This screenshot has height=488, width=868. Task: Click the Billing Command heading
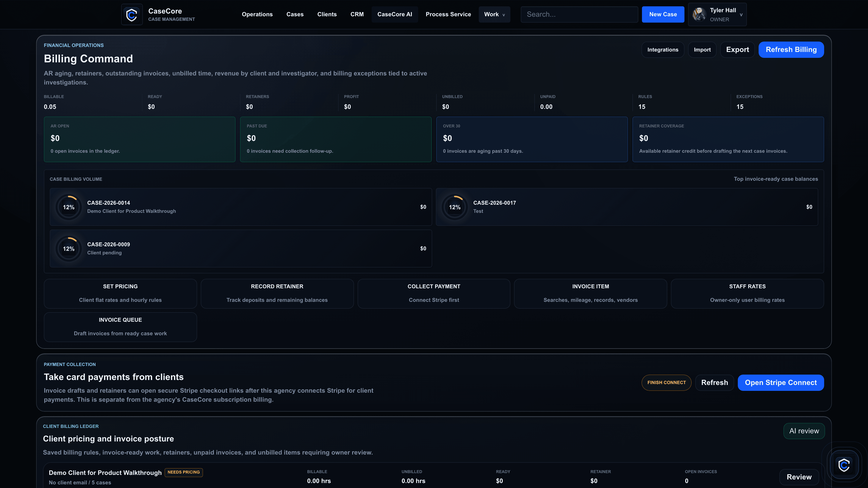(x=88, y=59)
